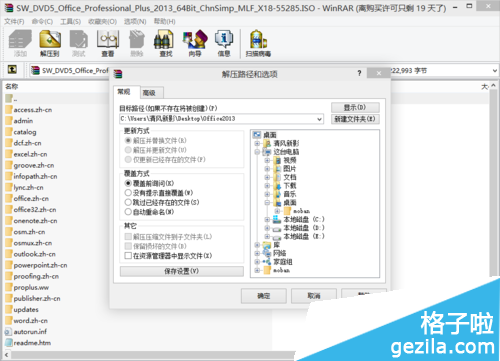Collapse the 这台电脑 node
This screenshot has width=500, height=361.
(x=257, y=152)
